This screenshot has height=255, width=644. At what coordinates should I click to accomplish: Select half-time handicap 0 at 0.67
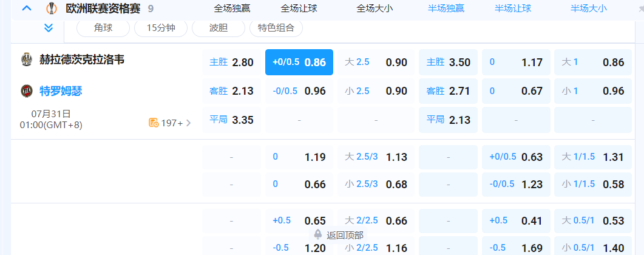516,90
